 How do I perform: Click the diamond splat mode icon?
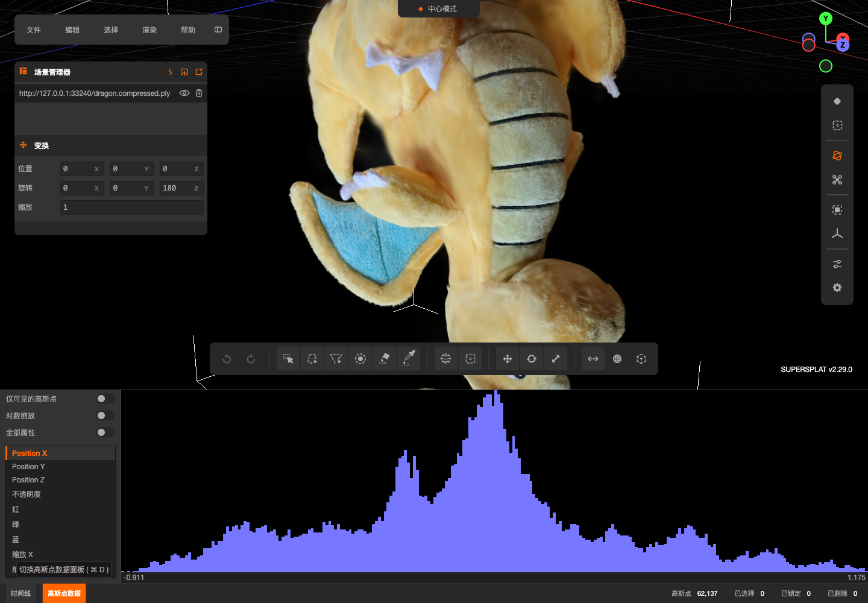coord(837,101)
